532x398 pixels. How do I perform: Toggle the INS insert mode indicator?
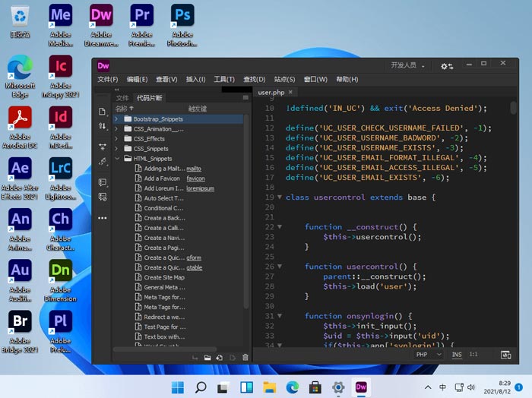(x=457, y=355)
